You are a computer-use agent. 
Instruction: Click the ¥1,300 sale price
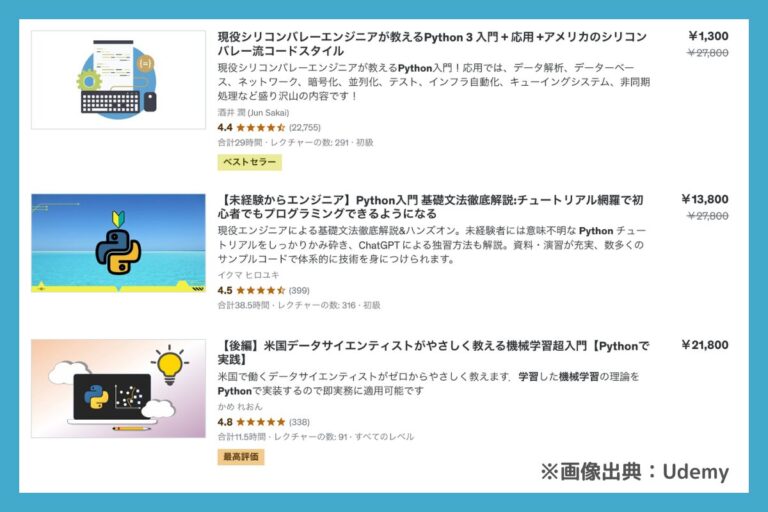tap(708, 36)
